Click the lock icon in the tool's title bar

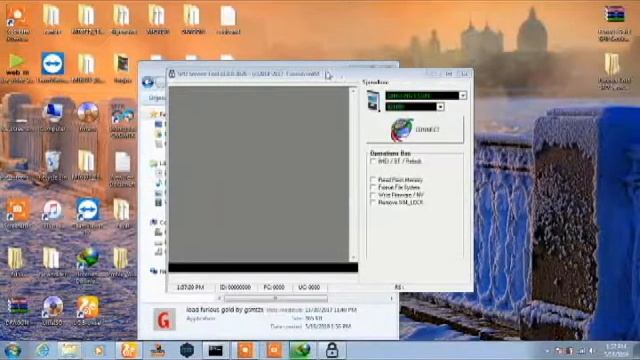(172, 74)
